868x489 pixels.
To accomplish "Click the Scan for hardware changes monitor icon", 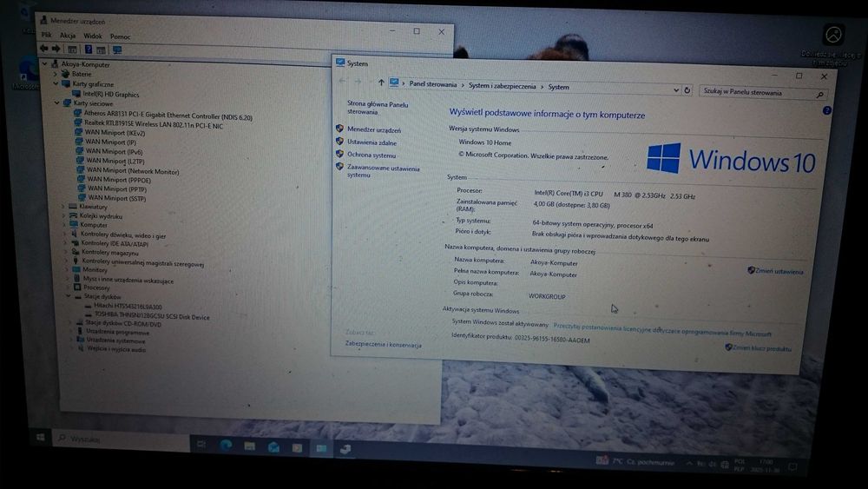I will (117, 50).
